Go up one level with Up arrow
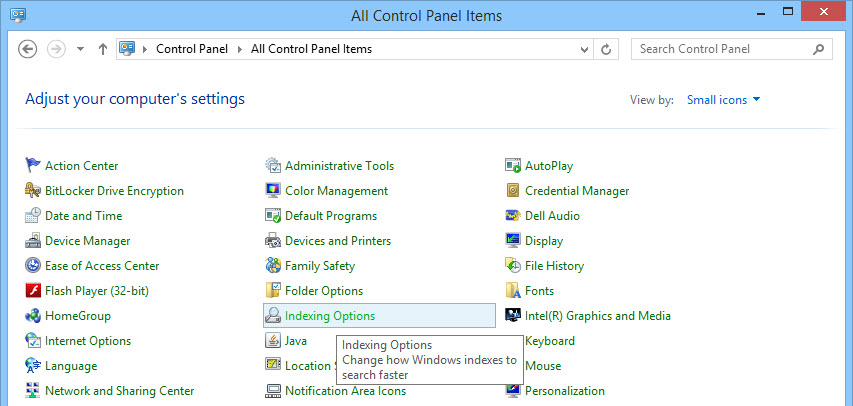The width and height of the screenshot is (853, 406). click(x=103, y=49)
